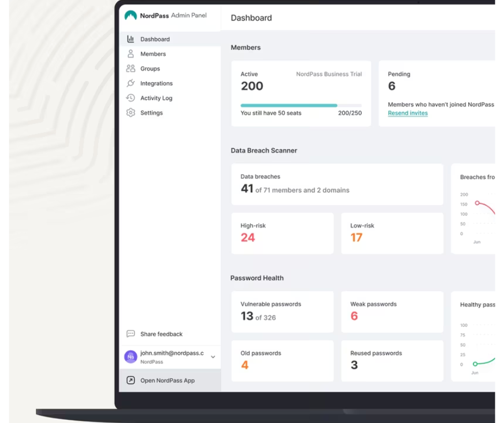Click the Open NordPass App arrow icon

click(130, 381)
